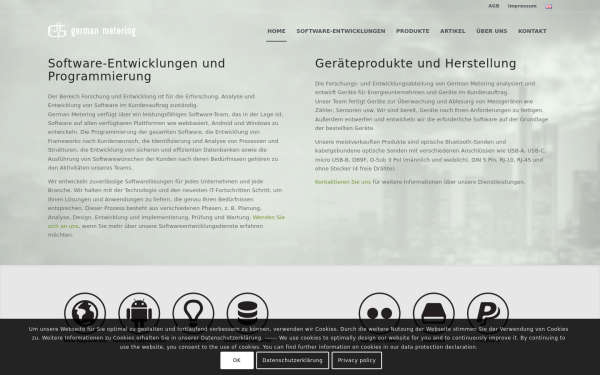Image resolution: width=600 pixels, height=375 pixels.
Task: Click the German Metering logo
Action: point(92,31)
